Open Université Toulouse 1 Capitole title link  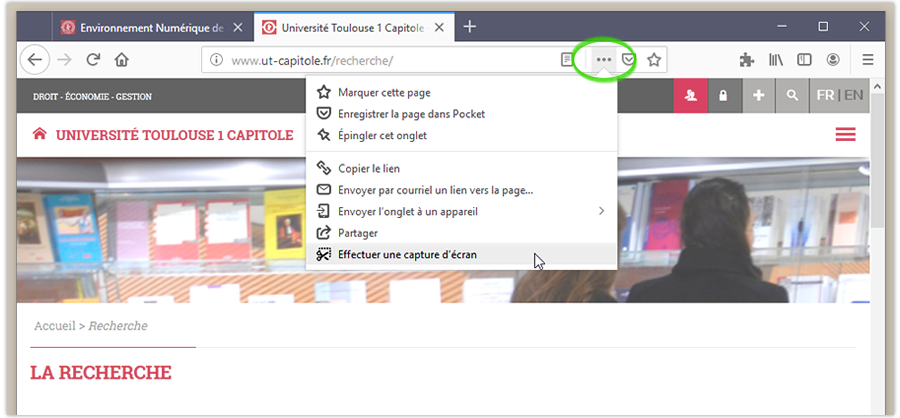tap(174, 136)
